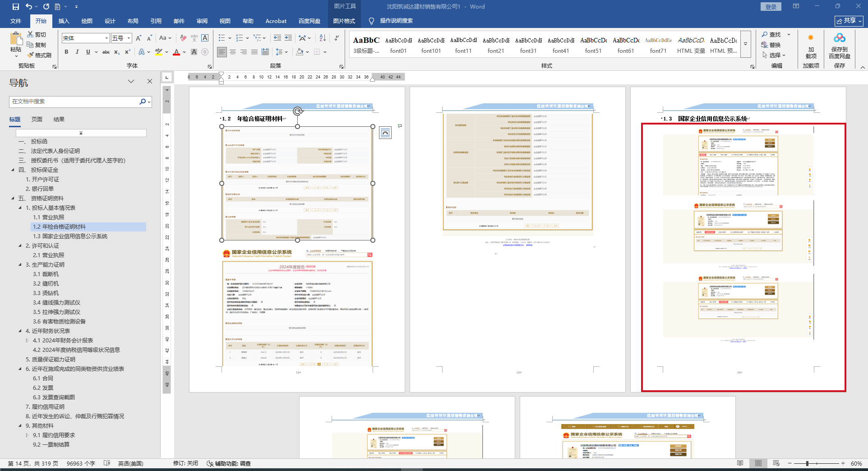Viewport: 868px width, 471px height.
Task: Click the numbered list icon
Action: click(239, 38)
